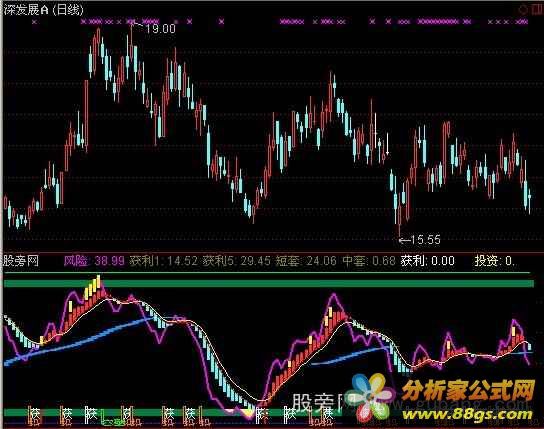
Task: Click the 19.00 high price label
Action: click(160, 28)
